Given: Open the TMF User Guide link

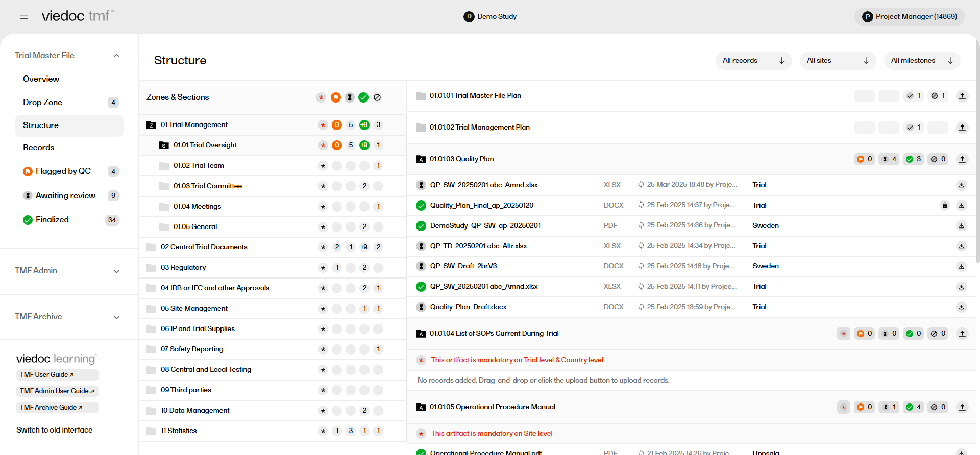Looking at the screenshot, I should tap(47, 375).
